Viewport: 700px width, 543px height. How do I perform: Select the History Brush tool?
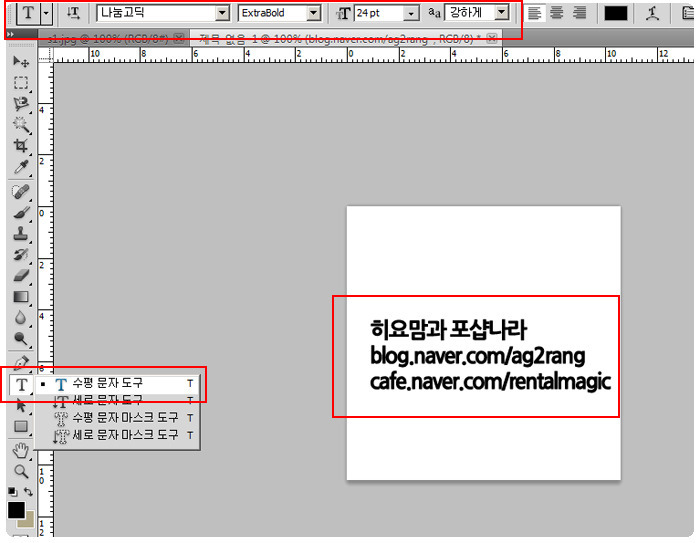(21, 255)
